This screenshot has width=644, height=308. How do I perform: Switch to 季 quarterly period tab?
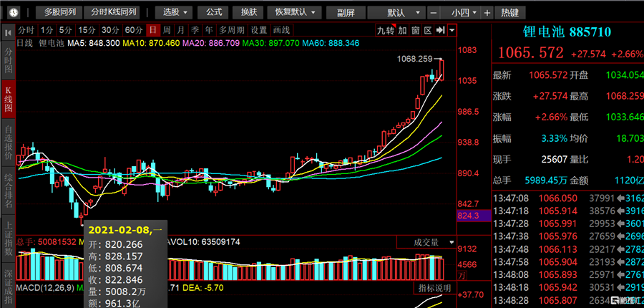(195, 30)
